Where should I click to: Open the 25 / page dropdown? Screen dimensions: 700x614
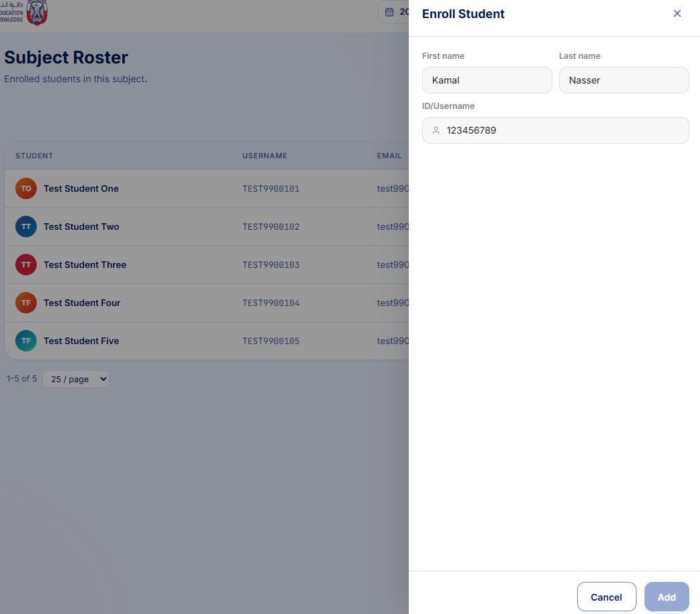(x=76, y=379)
